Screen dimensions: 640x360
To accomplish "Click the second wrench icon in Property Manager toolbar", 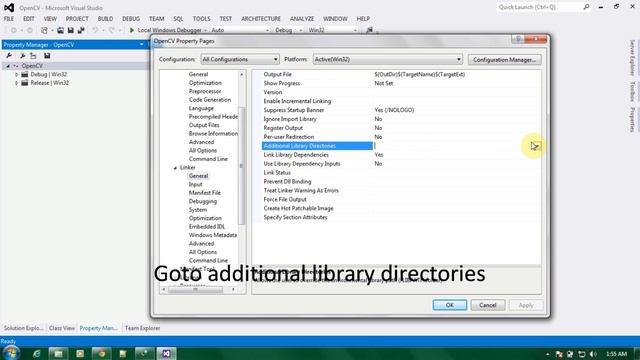I will click(x=22, y=56).
